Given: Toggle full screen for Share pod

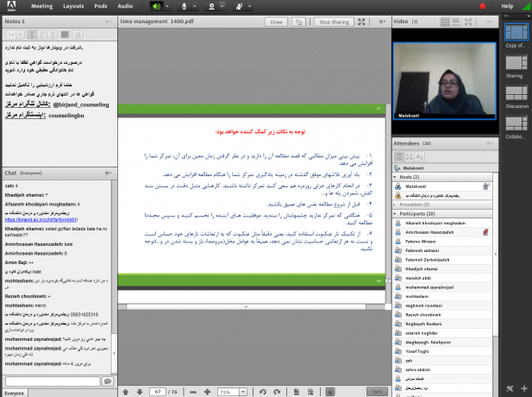Looking at the screenshot, I should pyautogui.click(x=361, y=22).
